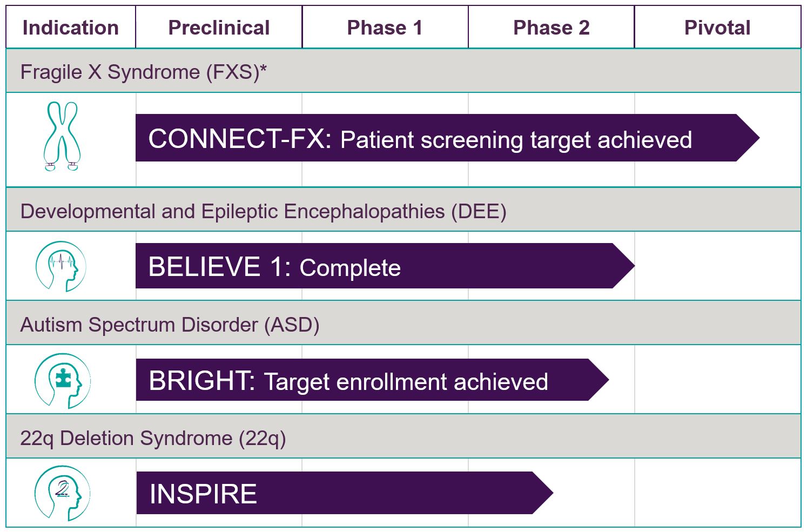Screen dimensions: 807x532
Task: Click the BELIEVE 1: Complete bar
Action: click(385, 266)
